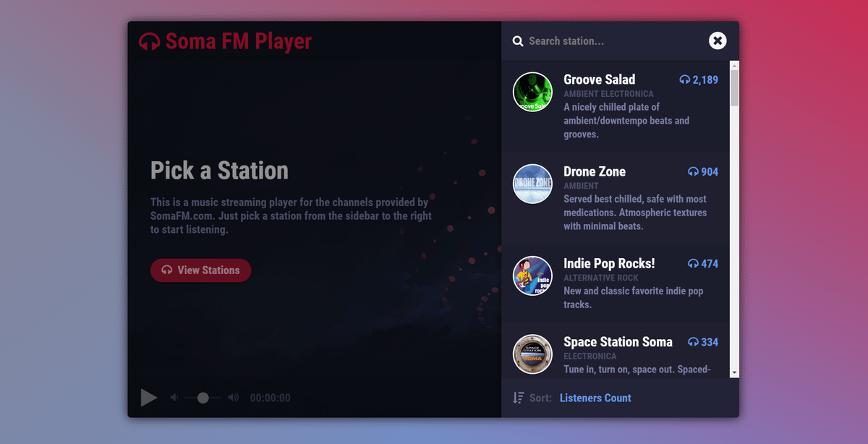868x444 pixels.
Task: Click the 474 listeners count
Action: click(x=710, y=263)
